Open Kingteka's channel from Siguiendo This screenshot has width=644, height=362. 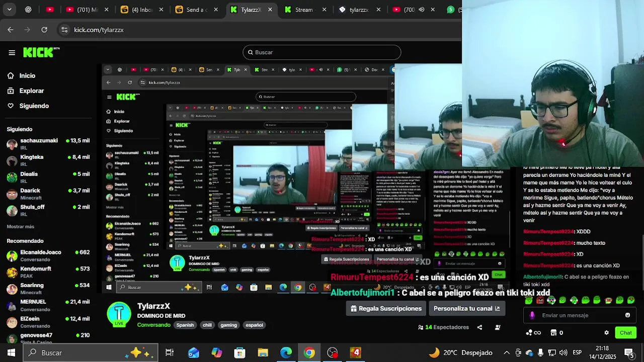point(48,160)
